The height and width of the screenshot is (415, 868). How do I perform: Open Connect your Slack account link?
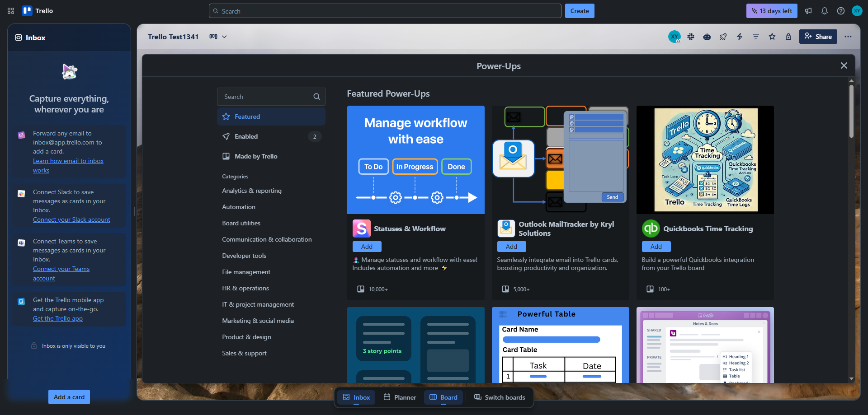coord(71,219)
